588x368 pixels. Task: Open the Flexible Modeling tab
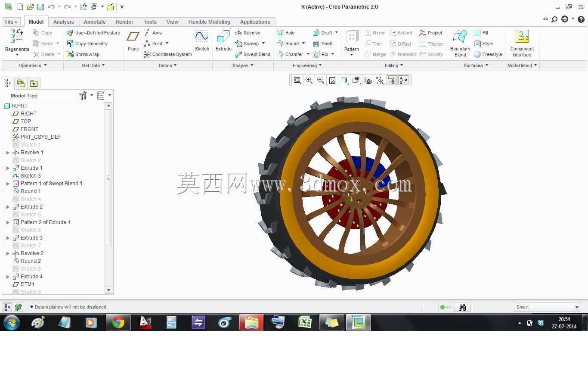pyautogui.click(x=209, y=22)
